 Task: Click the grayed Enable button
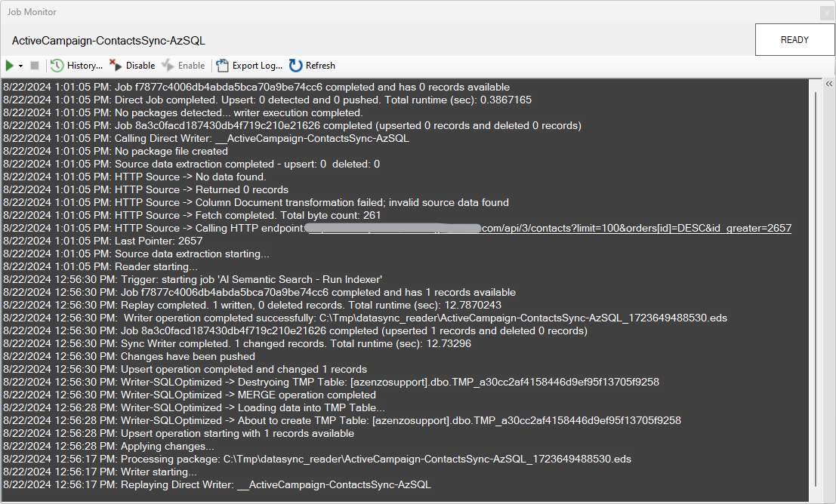(x=184, y=66)
